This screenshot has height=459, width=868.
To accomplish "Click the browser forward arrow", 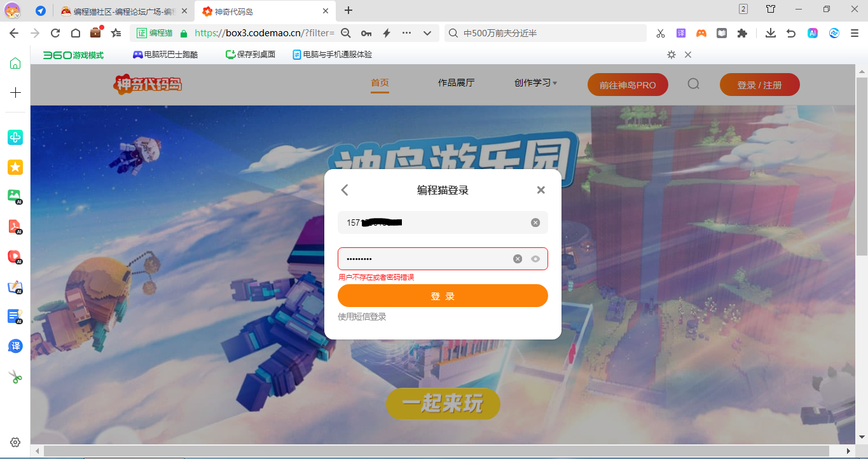I will [x=35, y=33].
